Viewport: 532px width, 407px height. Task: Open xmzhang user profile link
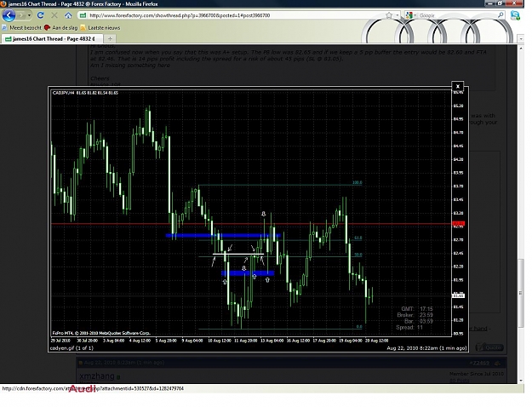tap(97, 375)
